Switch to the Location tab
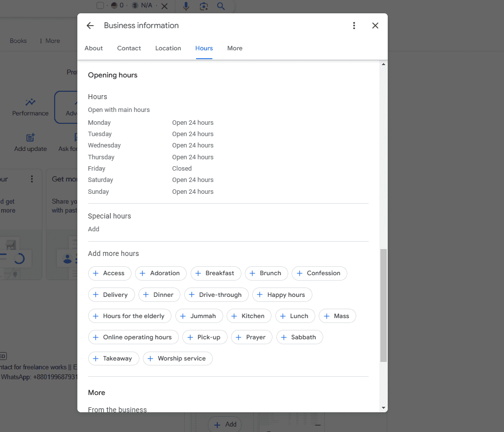The width and height of the screenshot is (504, 432). coord(168,48)
